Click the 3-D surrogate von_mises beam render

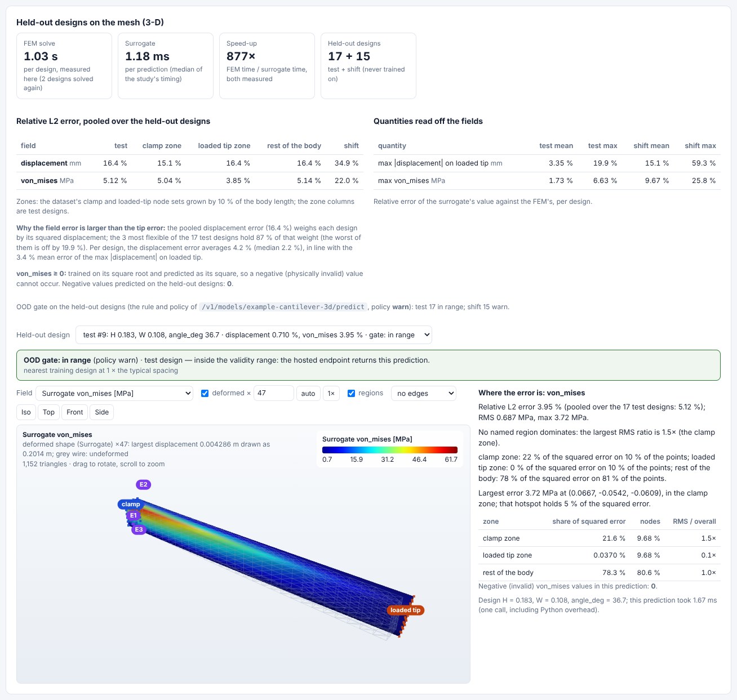270,569
